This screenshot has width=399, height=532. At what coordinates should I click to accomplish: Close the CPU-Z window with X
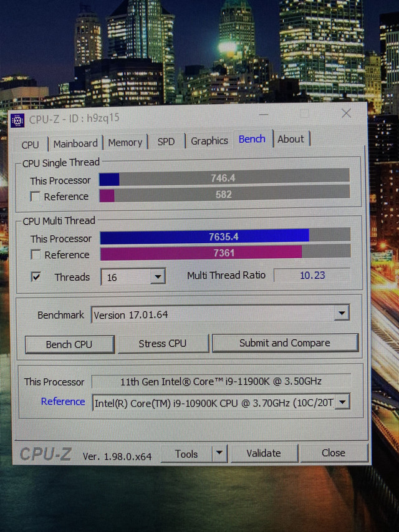(346, 113)
